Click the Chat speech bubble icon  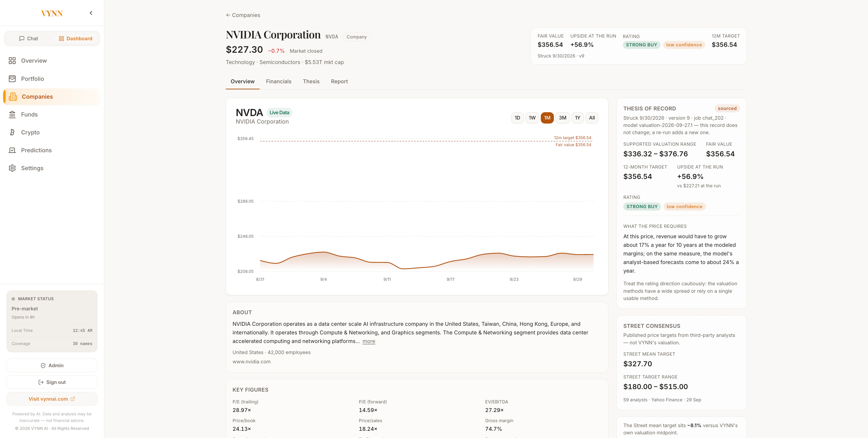click(22, 38)
